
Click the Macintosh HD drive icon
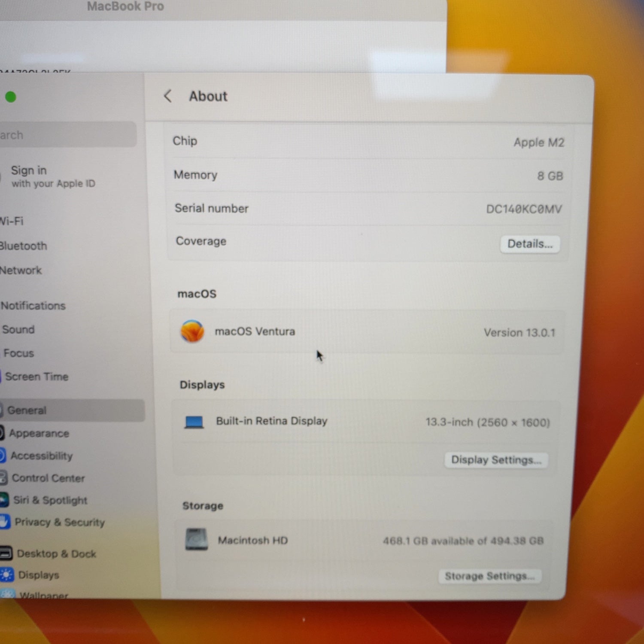tap(197, 539)
